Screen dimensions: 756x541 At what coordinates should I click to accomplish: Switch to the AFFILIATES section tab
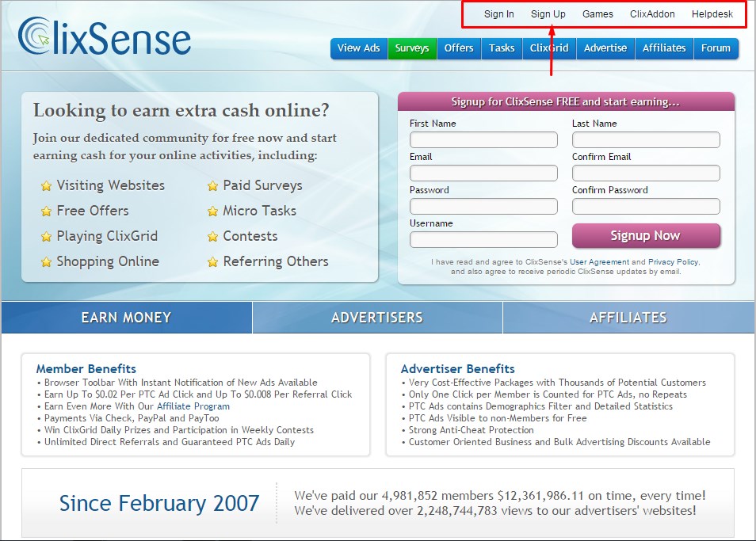(628, 318)
